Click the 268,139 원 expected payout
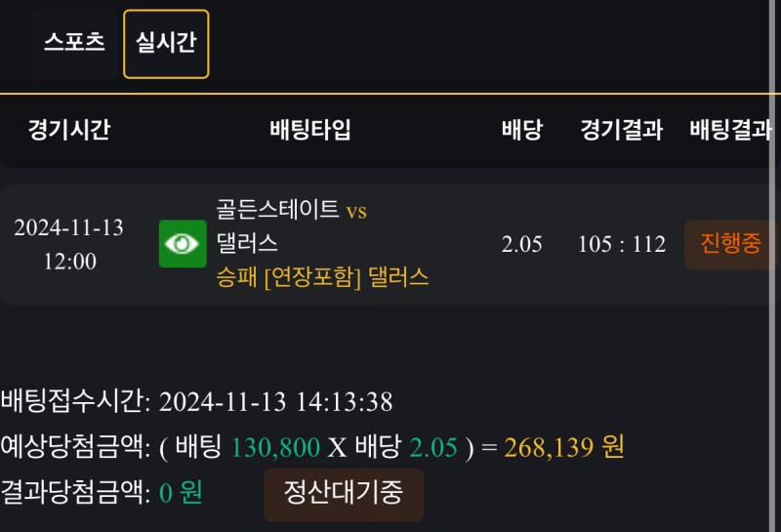 [563, 448]
